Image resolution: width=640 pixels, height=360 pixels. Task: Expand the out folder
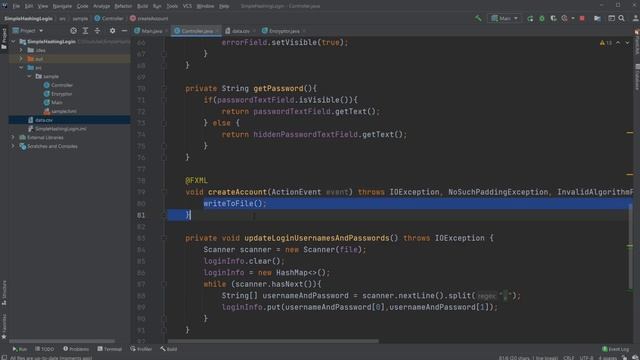tap(21, 59)
